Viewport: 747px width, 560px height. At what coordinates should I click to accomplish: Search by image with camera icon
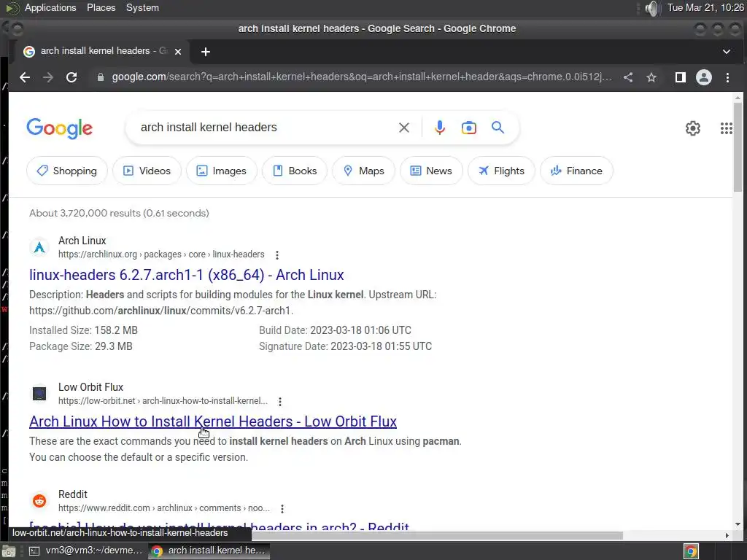click(x=469, y=128)
